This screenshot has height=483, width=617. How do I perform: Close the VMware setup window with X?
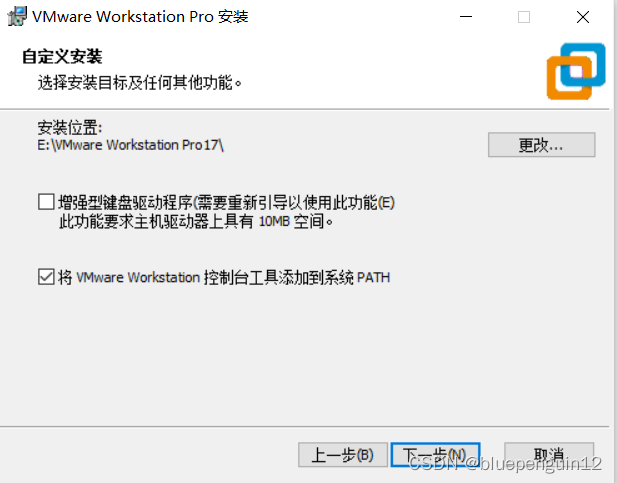583,17
